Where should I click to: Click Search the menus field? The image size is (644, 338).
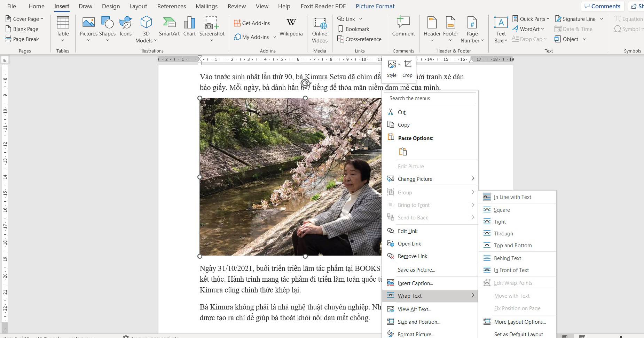click(430, 98)
